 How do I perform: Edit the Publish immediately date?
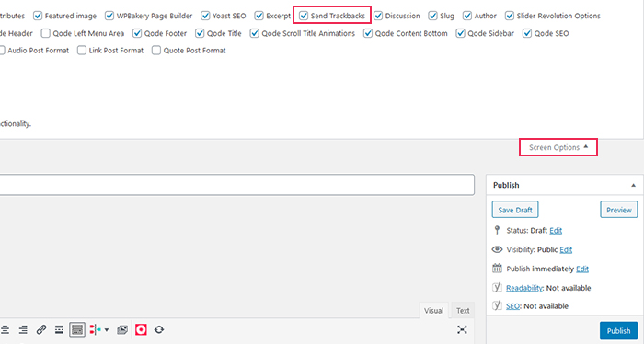click(x=582, y=269)
